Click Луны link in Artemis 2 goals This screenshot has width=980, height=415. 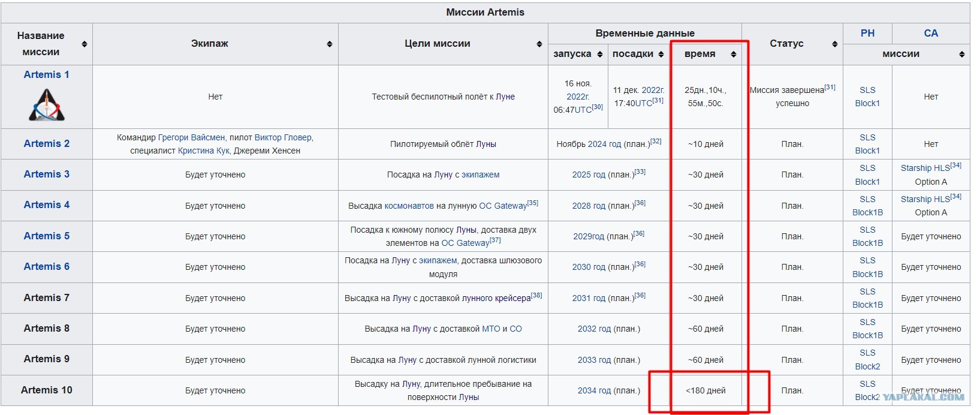click(486, 144)
